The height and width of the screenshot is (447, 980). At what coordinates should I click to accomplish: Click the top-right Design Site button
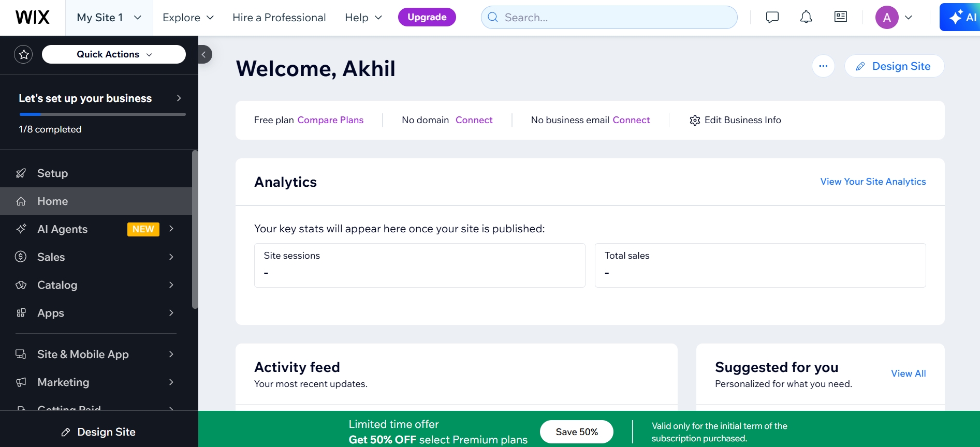[x=894, y=66]
